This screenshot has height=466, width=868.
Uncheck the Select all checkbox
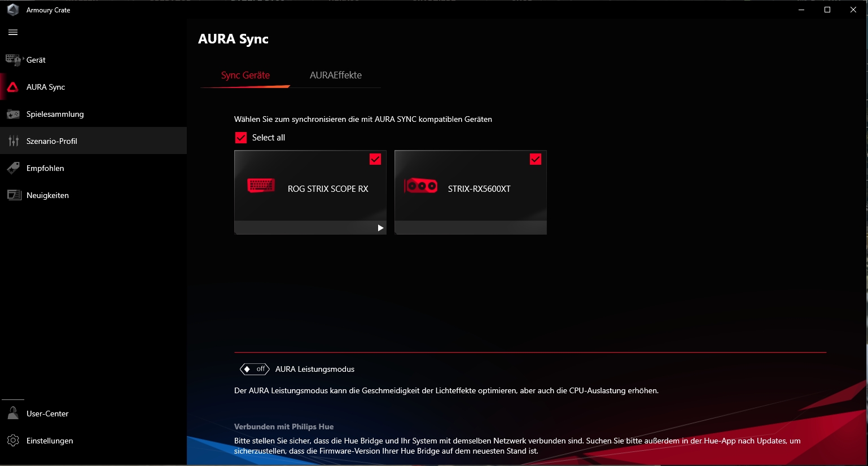tap(241, 138)
